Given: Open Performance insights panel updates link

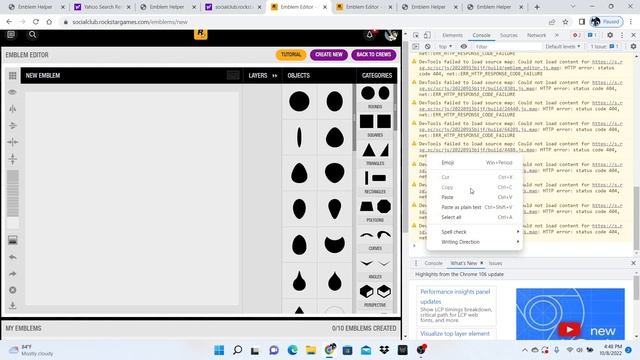Looking at the screenshot, I should click(455, 296).
